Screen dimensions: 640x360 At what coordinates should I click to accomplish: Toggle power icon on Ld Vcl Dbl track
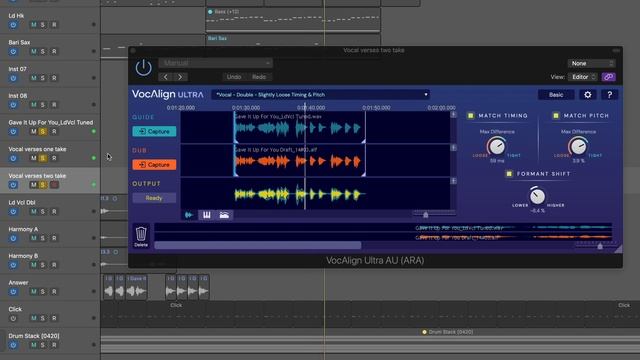click(13, 211)
